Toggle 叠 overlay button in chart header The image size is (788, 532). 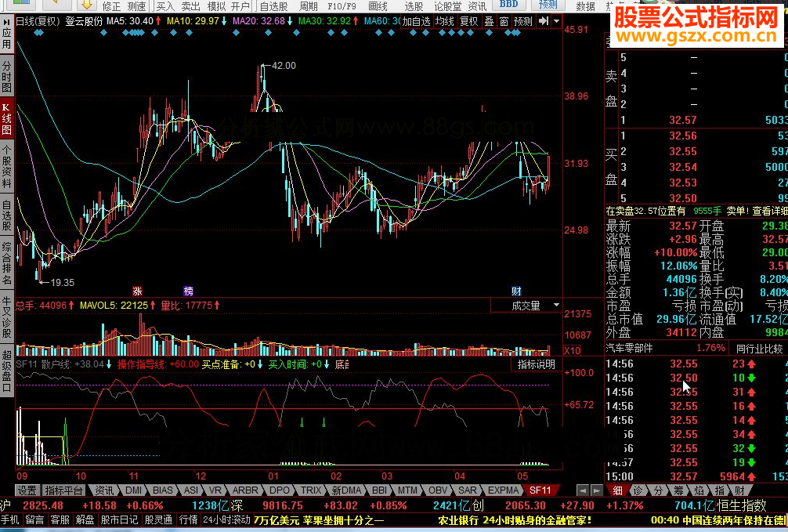click(489, 21)
